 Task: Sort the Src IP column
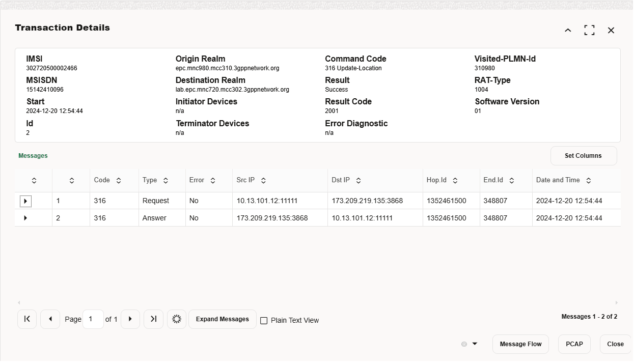pos(264,180)
